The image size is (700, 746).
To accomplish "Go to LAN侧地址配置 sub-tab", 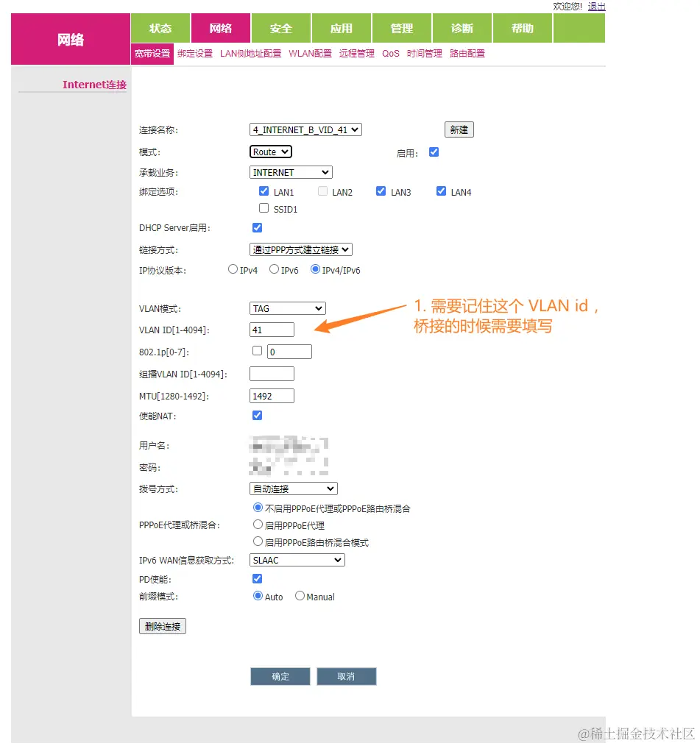I will coord(251,53).
